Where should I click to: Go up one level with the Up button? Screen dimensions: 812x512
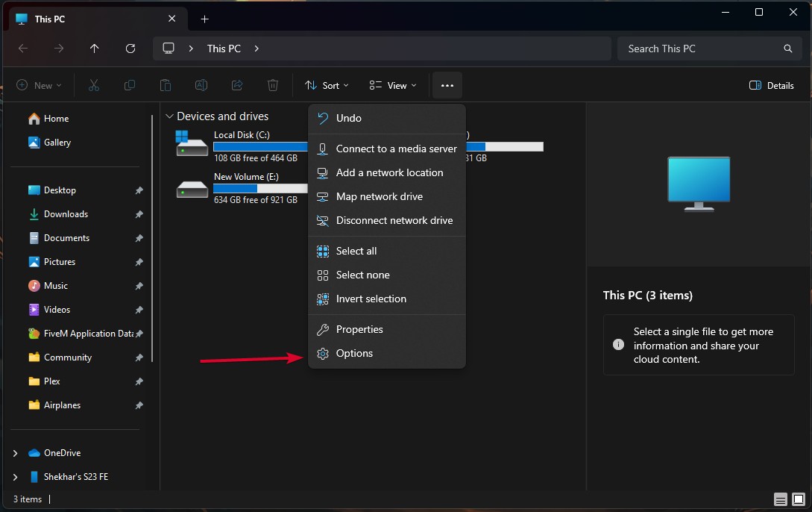tap(95, 49)
